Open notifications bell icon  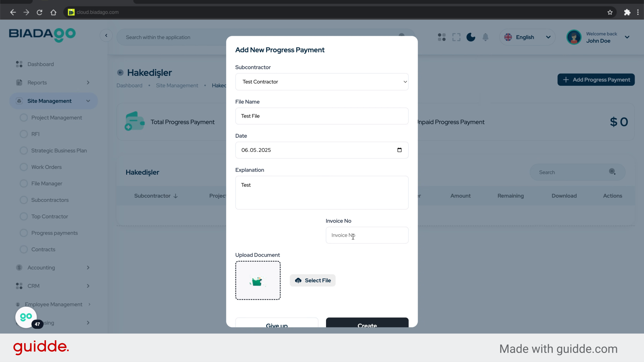(485, 37)
